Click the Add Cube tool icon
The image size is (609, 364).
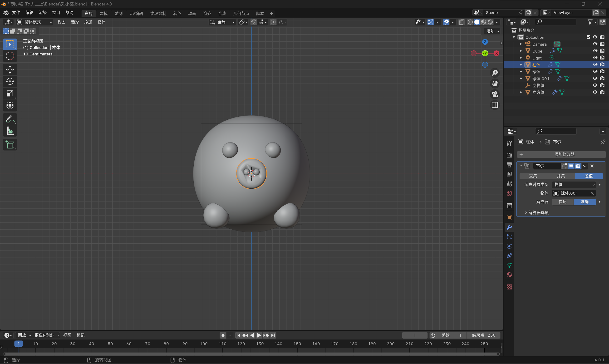(x=10, y=144)
